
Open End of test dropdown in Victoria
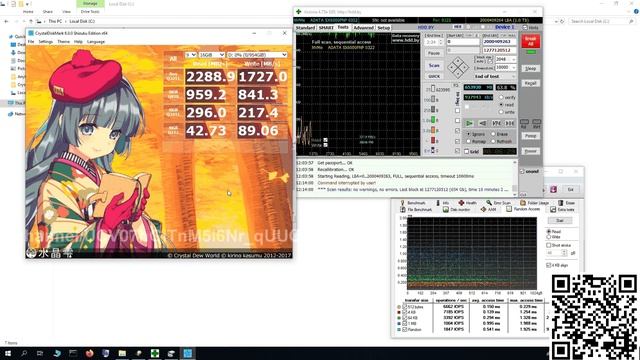click(x=495, y=76)
